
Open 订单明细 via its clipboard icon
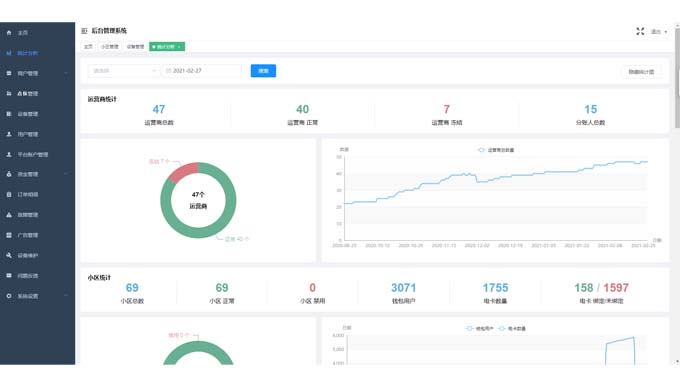[9, 194]
